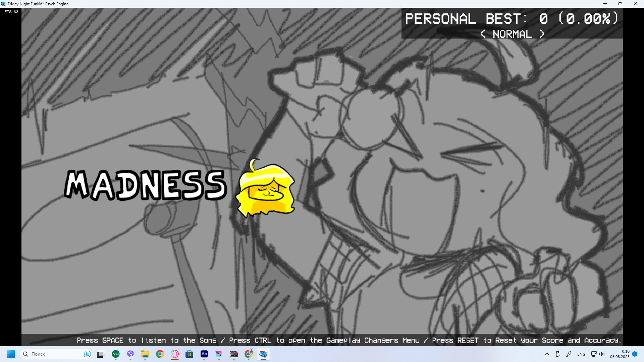Image resolution: width=644 pixels, height=362 pixels.
Task: Open Opera browser from the taskbar
Action: [175, 354]
